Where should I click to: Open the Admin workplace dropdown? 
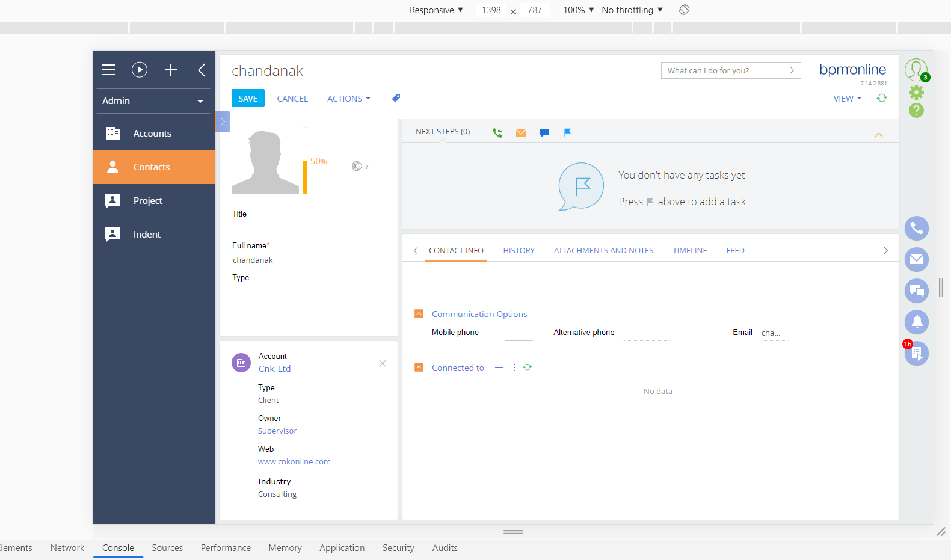click(x=153, y=101)
